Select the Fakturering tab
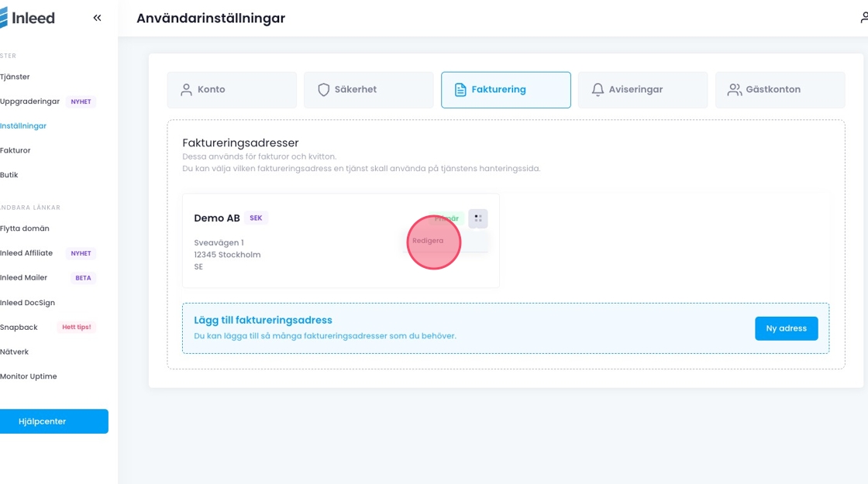This screenshot has width=868, height=484. tap(505, 90)
